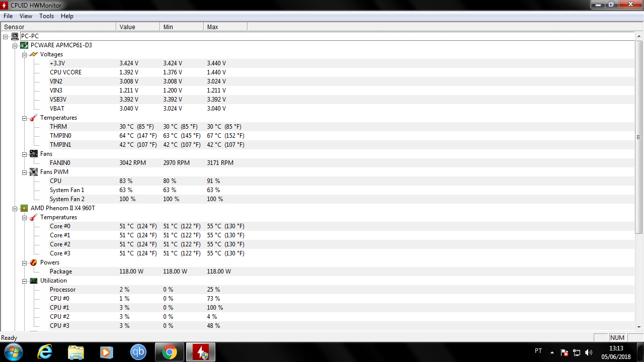This screenshot has width=644, height=362.
Task: Open the Action Center flag tray icon
Action: point(565,352)
